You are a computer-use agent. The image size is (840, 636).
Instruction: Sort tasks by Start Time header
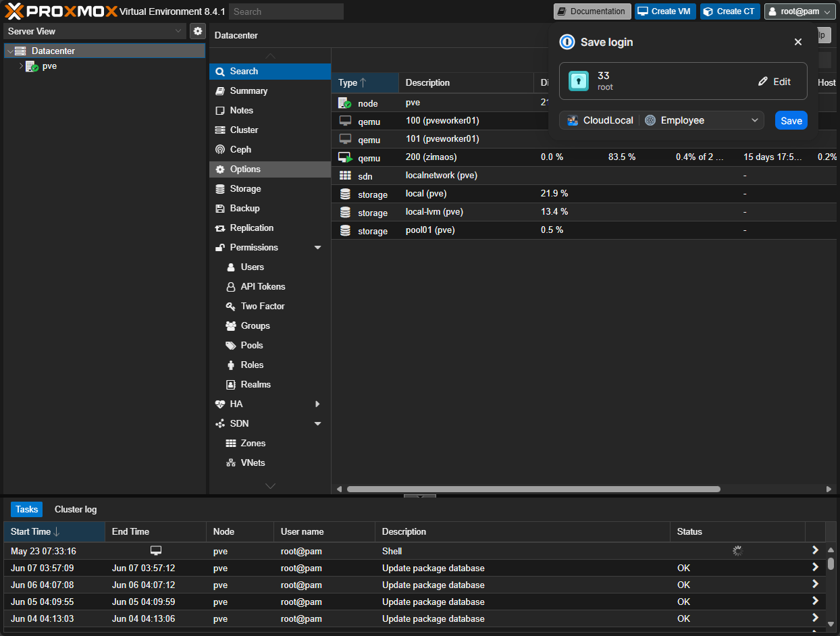tap(54, 531)
